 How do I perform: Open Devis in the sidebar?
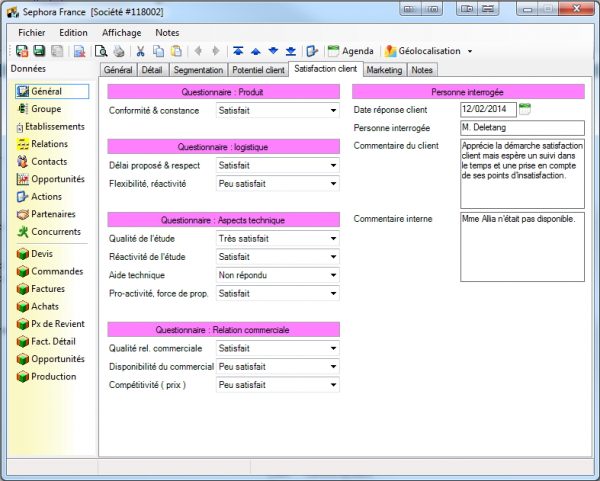coord(35,254)
